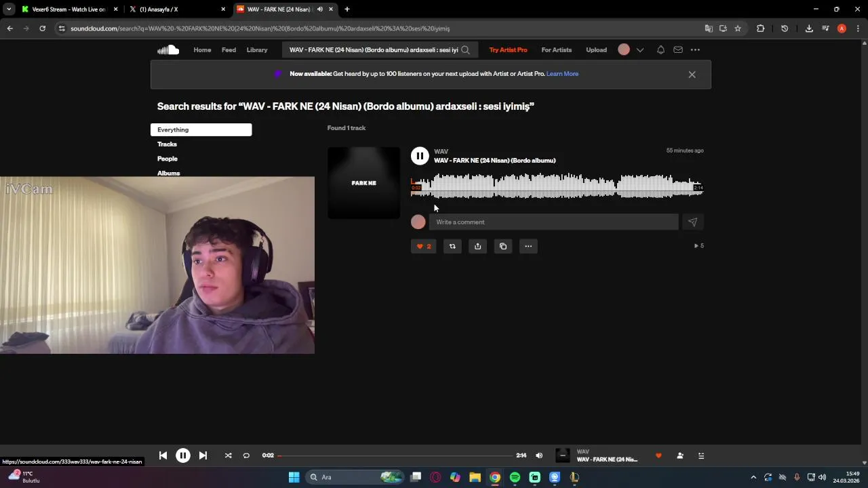Select Albums search filter
868x488 pixels.
168,173
